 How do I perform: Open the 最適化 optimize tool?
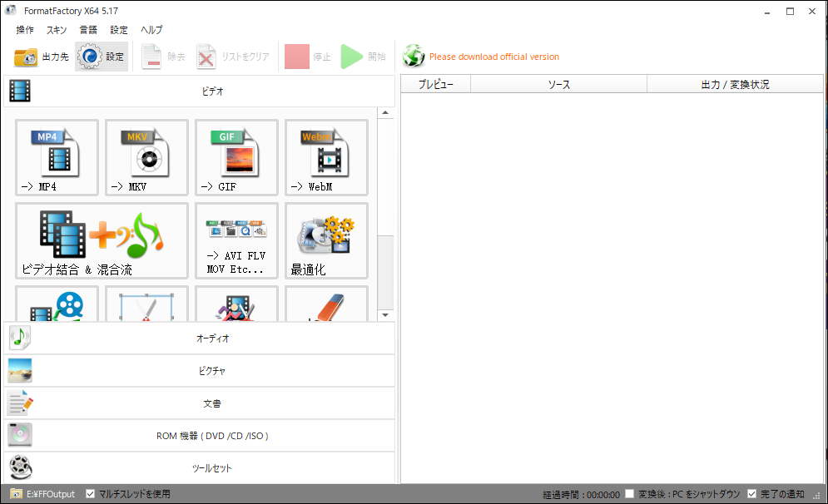point(326,240)
